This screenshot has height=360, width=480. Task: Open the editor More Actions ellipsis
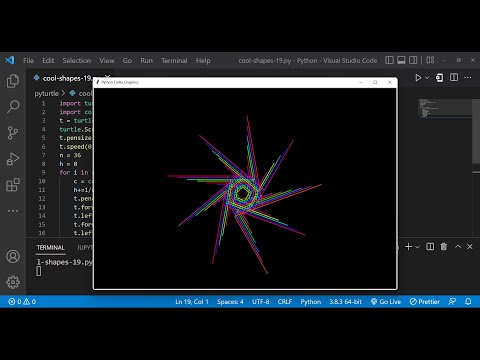click(x=468, y=78)
